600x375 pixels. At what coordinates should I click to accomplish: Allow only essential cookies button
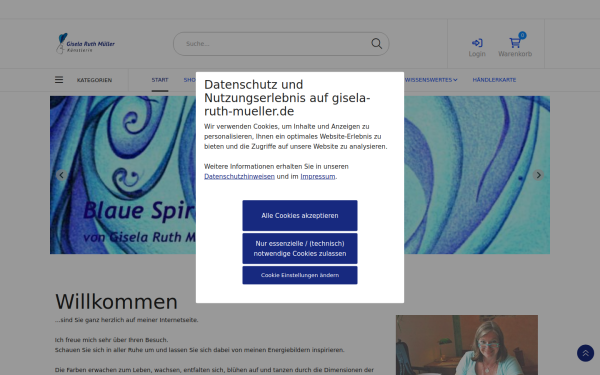[x=300, y=248]
